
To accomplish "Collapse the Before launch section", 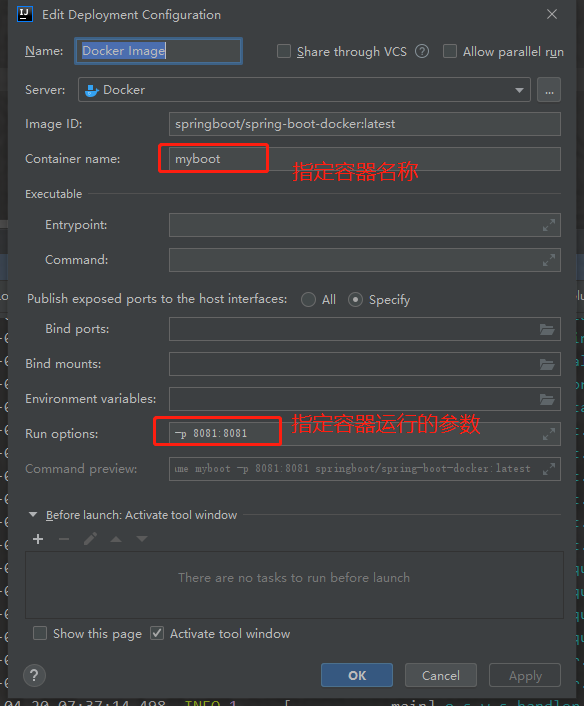I will tap(33, 515).
